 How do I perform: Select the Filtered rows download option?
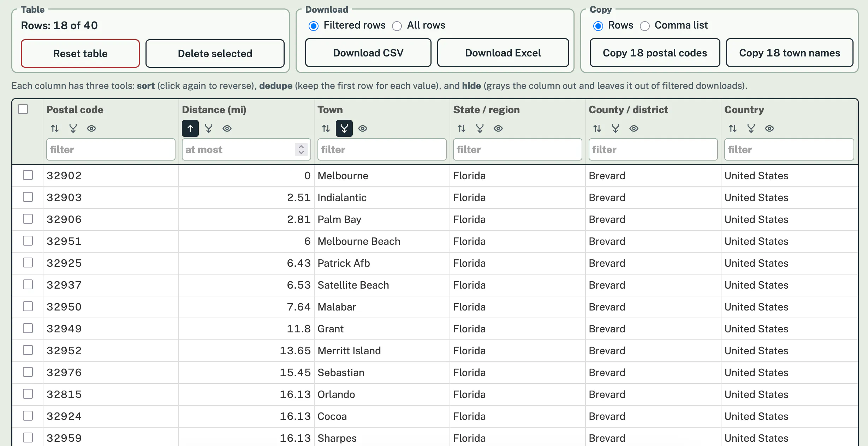(314, 26)
